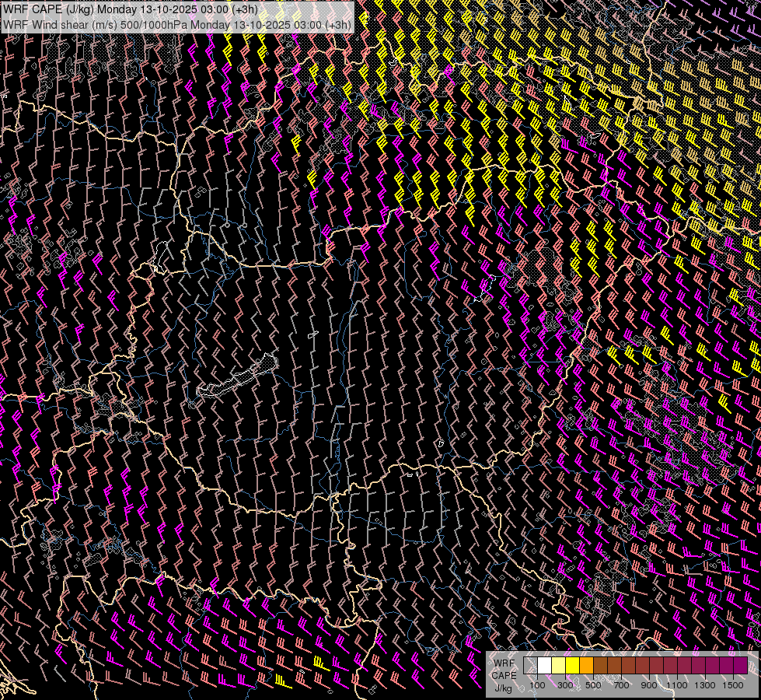Select the 900 legend scale label
The image size is (761, 700).
click(649, 685)
